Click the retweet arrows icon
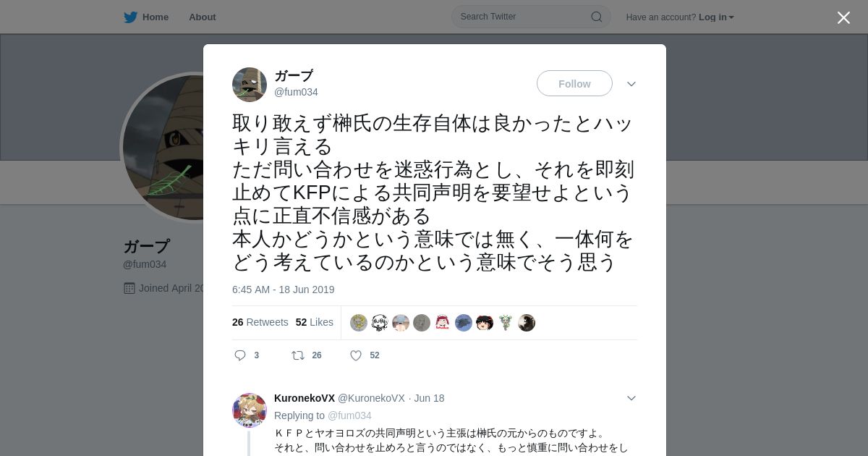The height and width of the screenshot is (456, 868). click(298, 355)
